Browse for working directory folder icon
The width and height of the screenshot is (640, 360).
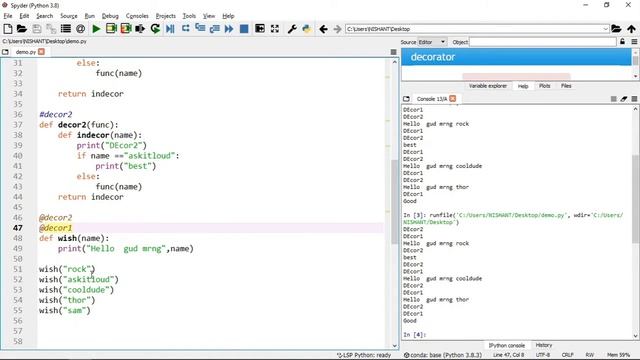click(x=616, y=29)
